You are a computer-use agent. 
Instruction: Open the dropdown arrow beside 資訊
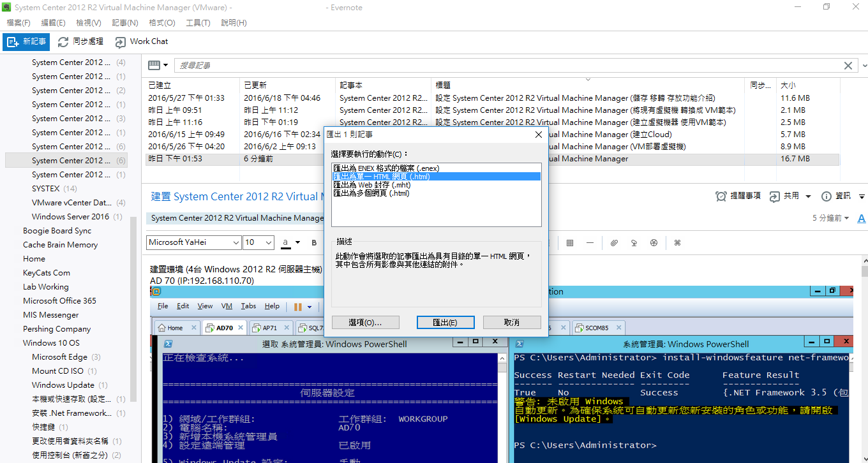862,196
